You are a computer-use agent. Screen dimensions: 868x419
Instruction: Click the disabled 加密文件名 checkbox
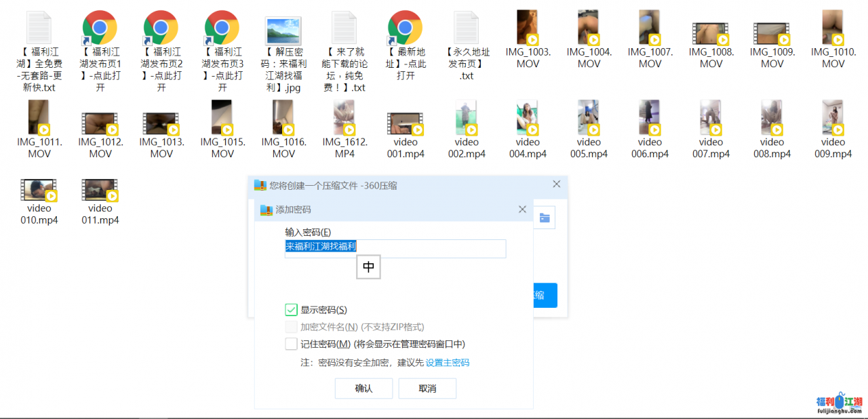[x=292, y=327]
